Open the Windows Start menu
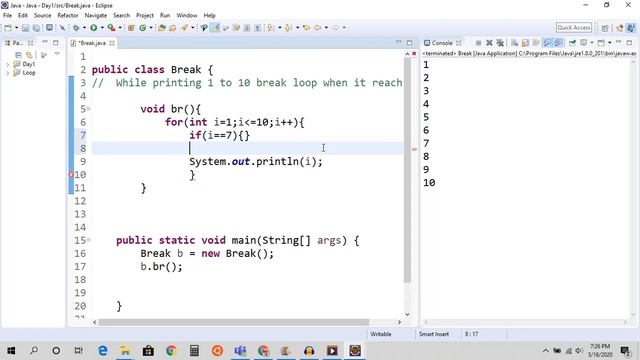 click(11, 351)
